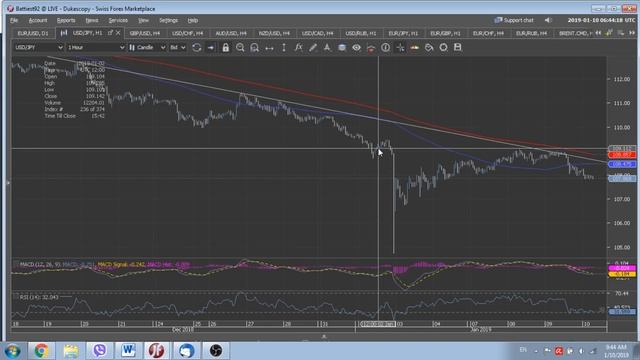Open the 1 Hour period dropdown

click(96, 48)
